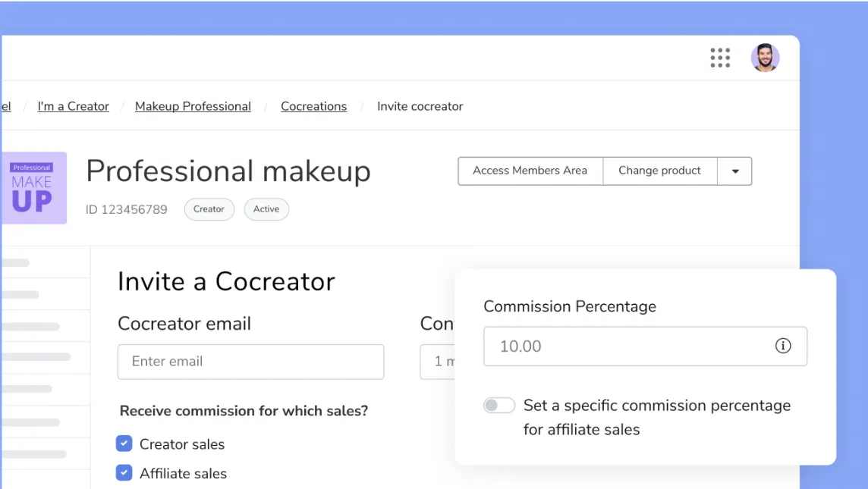
Task: Expand the arrow next to Change product
Action: [734, 171]
